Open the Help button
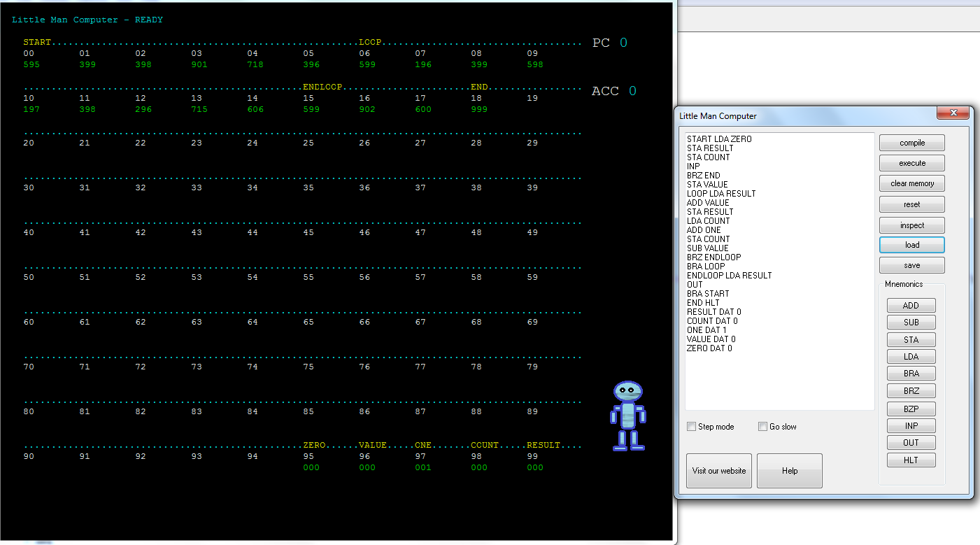Image resolution: width=980 pixels, height=545 pixels. click(790, 471)
